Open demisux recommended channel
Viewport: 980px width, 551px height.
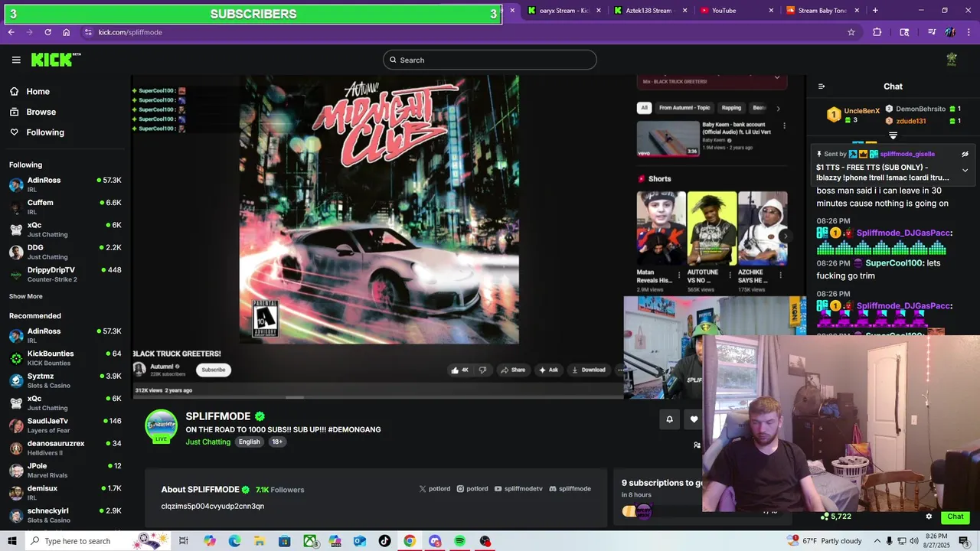tap(65, 492)
